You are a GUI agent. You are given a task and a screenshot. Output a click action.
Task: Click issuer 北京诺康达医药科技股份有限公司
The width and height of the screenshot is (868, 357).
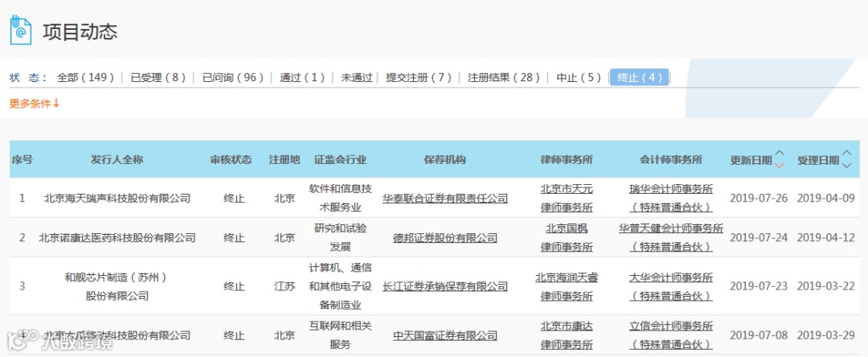tap(117, 238)
